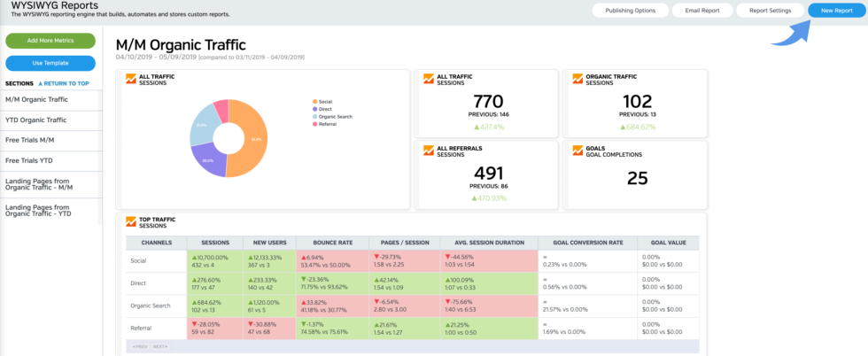868x356 pixels.
Task: Select Free Trials M/M section
Action: coord(30,140)
